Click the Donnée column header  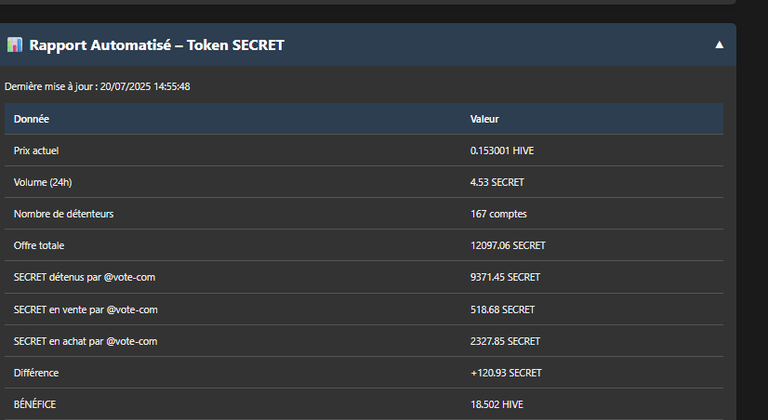tap(31, 119)
